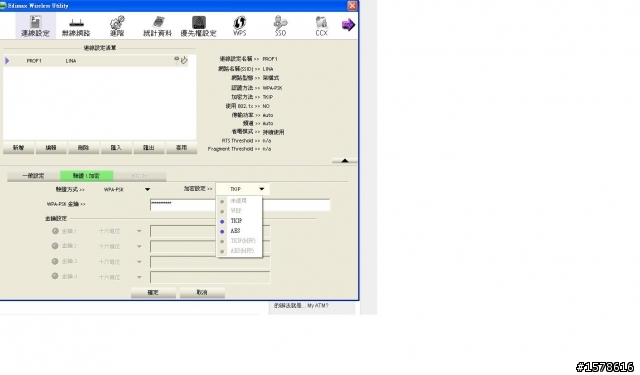
Task: Open the 連線設定 profile settings icon
Action: click(36, 25)
